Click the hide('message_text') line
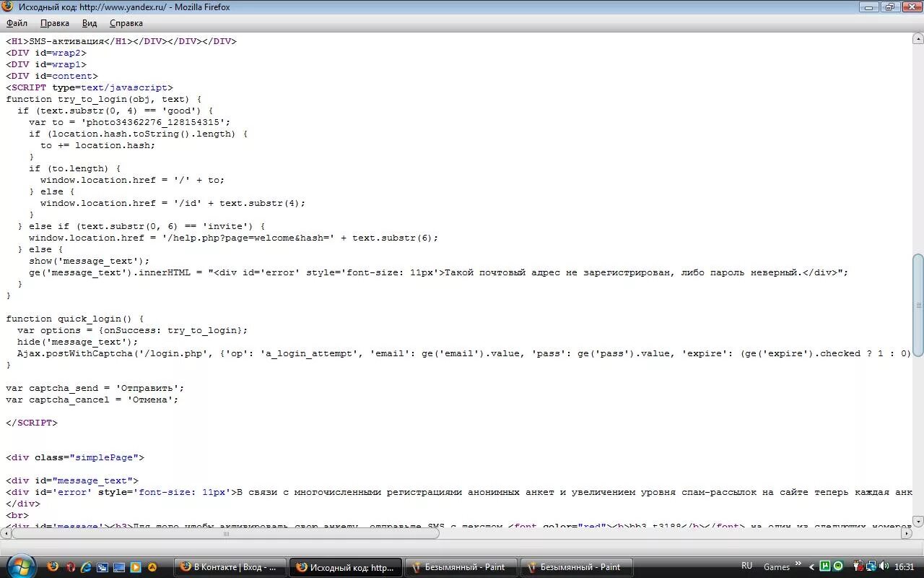Viewport: 924px width, 578px height. [78, 342]
